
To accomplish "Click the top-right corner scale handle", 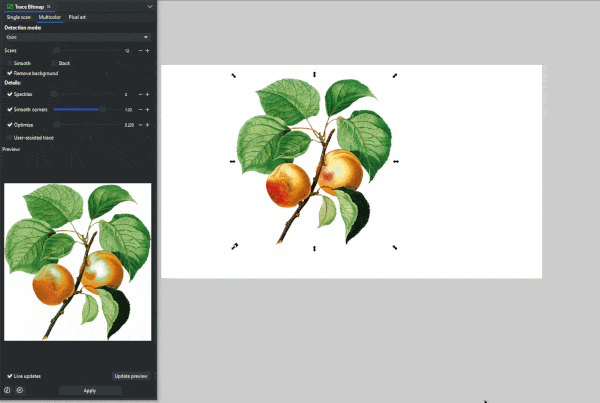I will (395, 76).
